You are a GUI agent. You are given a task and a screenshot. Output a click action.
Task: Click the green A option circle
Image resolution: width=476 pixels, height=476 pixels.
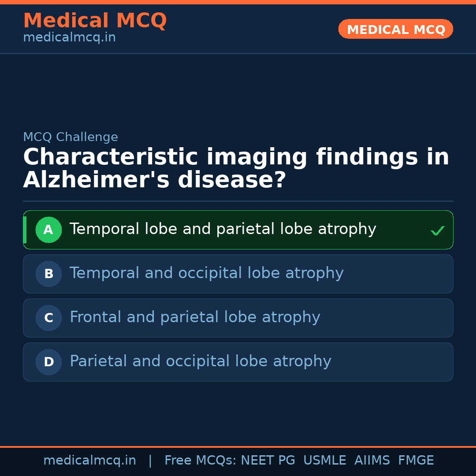pos(48,230)
